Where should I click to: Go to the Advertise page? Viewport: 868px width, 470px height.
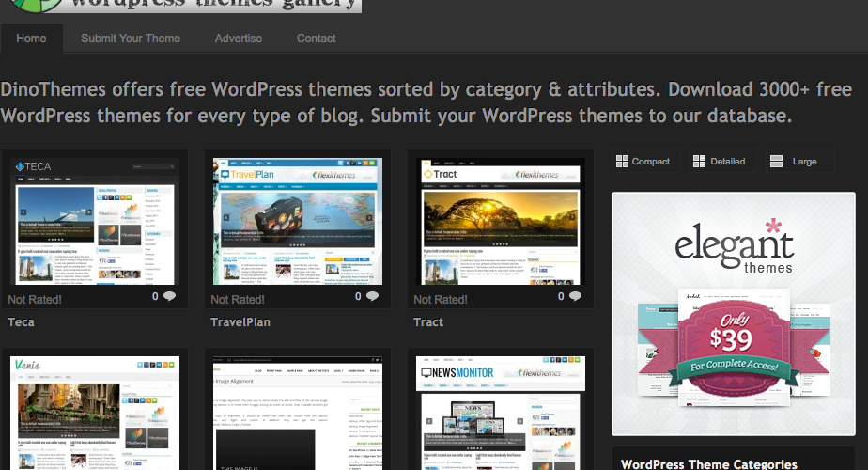pos(239,39)
